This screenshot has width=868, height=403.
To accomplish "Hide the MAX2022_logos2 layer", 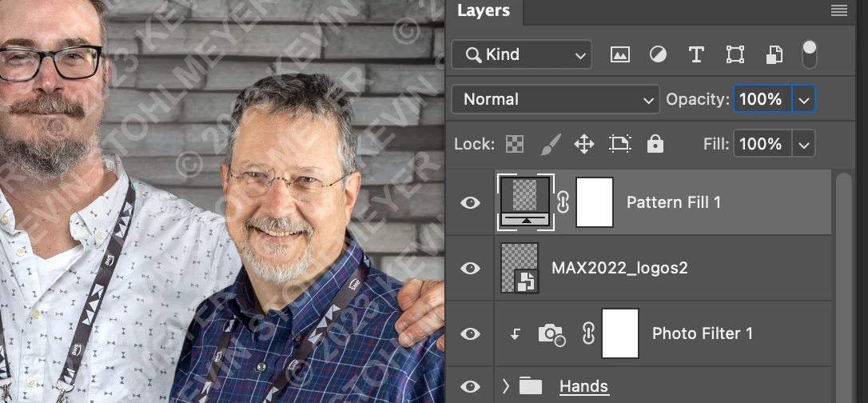I will [x=470, y=269].
